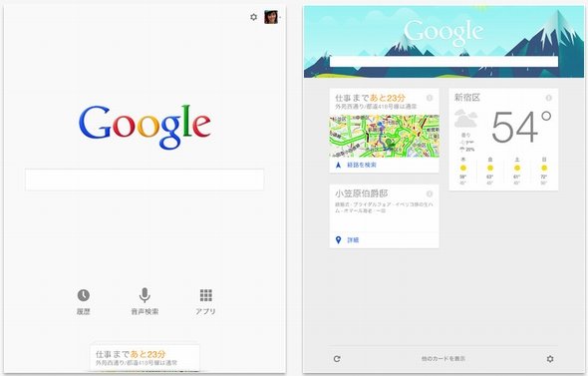The height and width of the screenshot is (376, 588).
Task: Tap the 履歴 label
Action: tap(84, 311)
